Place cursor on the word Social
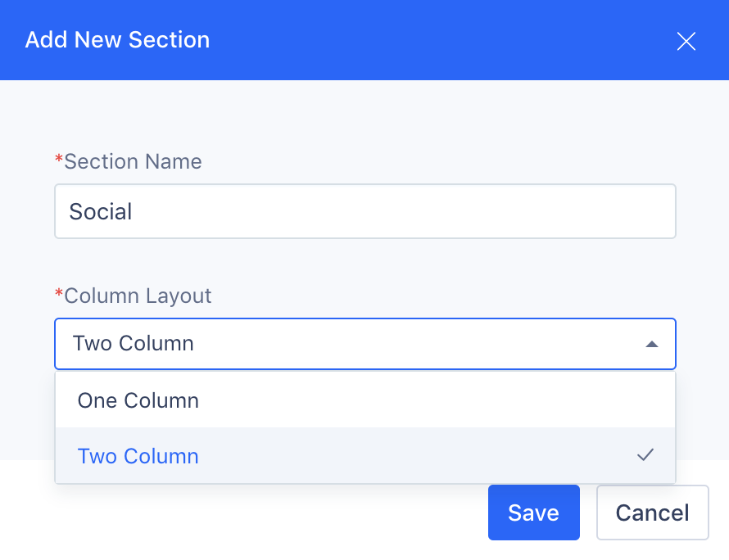Image resolution: width=729 pixels, height=560 pixels. click(101, 212)
